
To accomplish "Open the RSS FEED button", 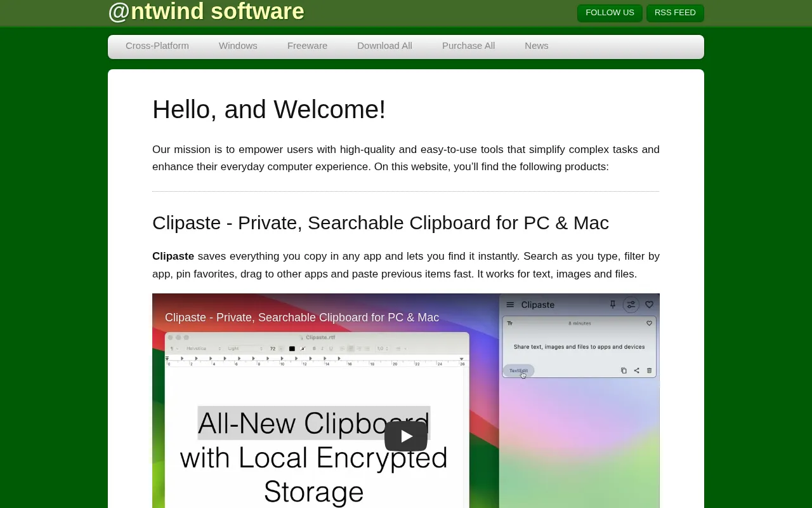I will (x=675, y=13).
